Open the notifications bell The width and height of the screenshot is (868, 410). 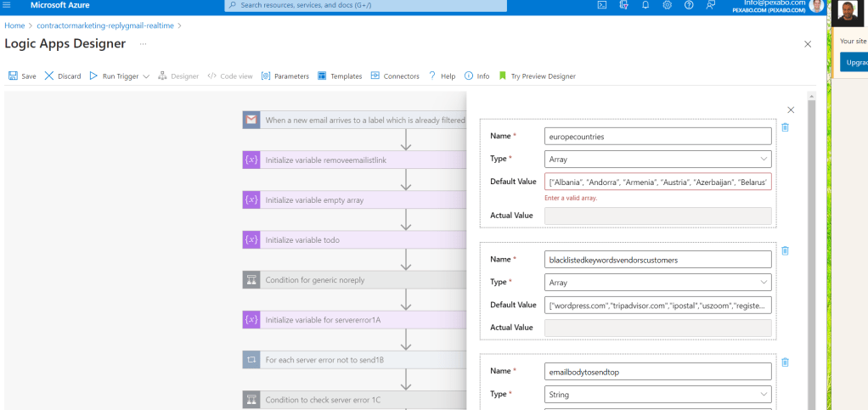click(x=645, y=5)
